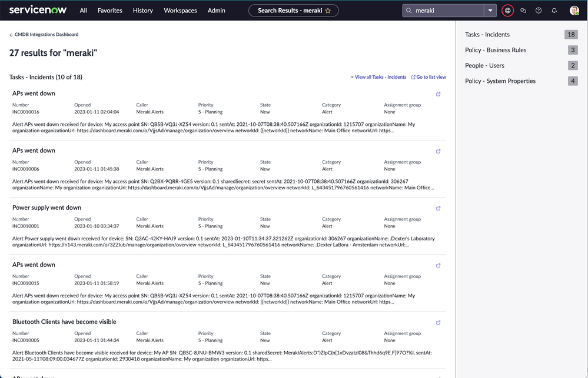588x378 pixels.
Task: Open the chat conversations icon
Action: click(523, 11)
